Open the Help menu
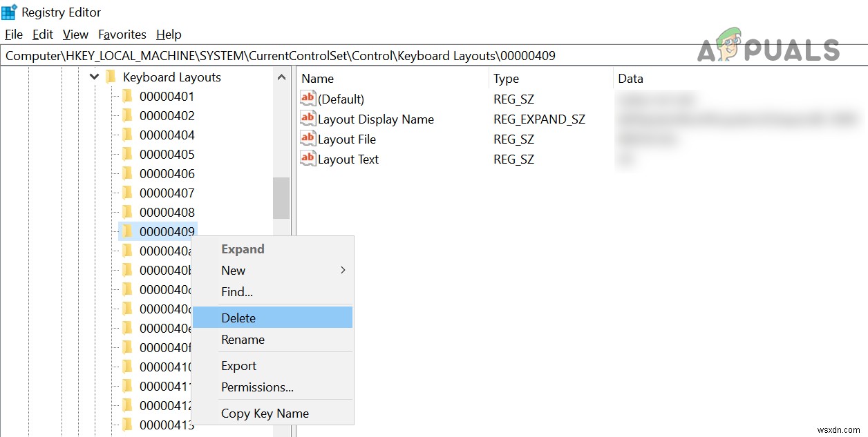 tap(169, 35)
